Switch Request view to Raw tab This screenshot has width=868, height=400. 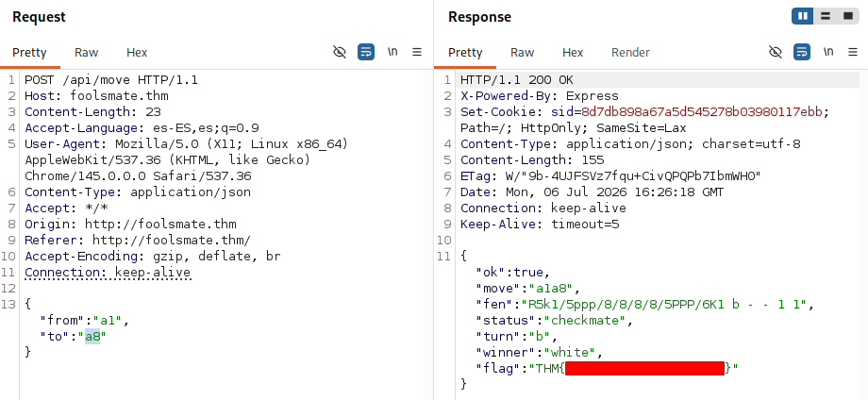[87, 53]
